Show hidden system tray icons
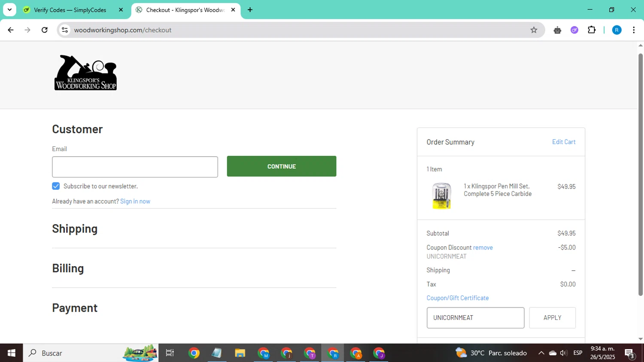This screenshot has width=644, height=362. (x=541, y=353)
